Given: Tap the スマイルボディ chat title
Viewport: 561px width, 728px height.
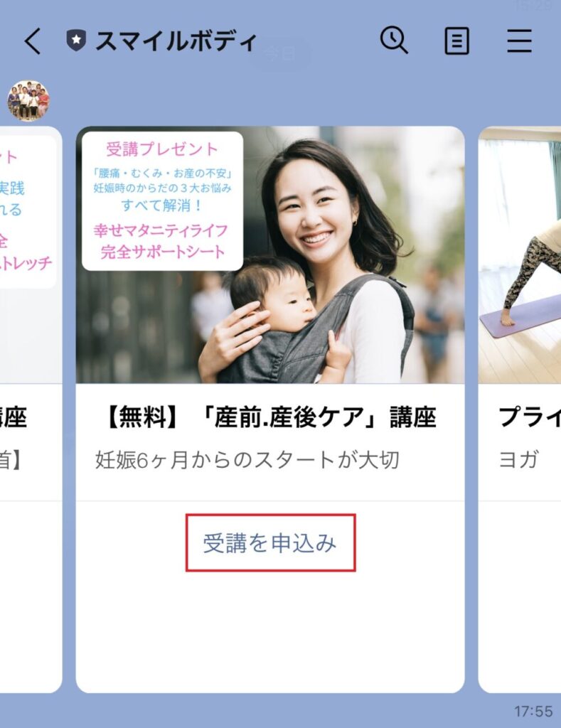Looking at the screenshot, I should (x=176, y=41).
